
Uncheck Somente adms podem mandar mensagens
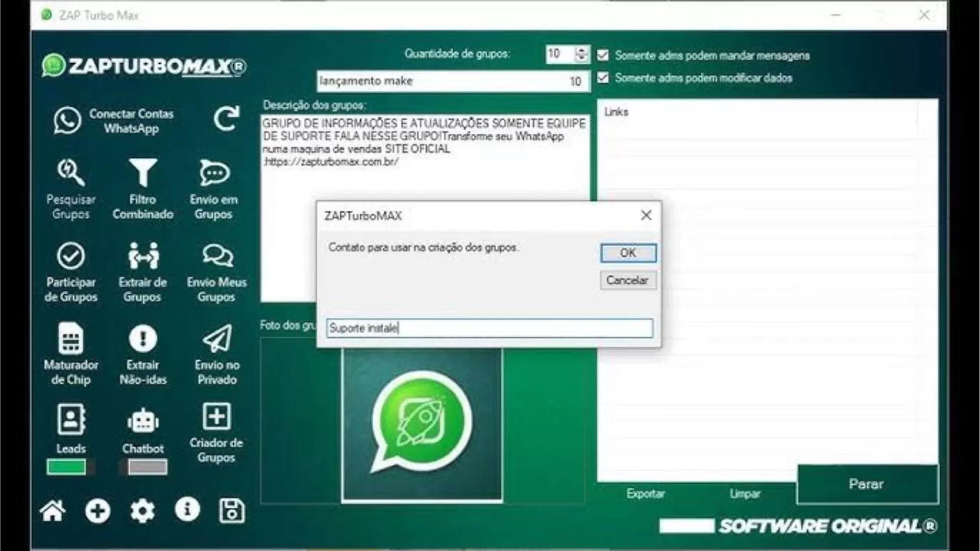[603, 55]
